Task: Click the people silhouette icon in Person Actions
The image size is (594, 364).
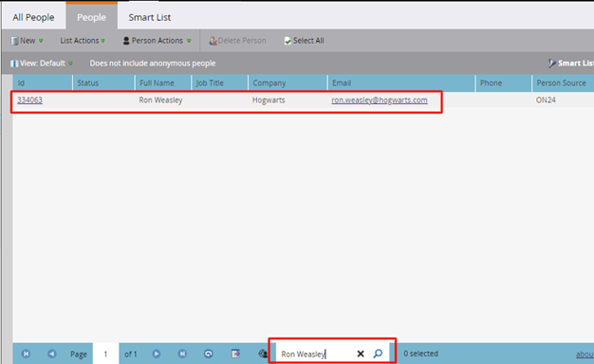Action: (126, 41)
